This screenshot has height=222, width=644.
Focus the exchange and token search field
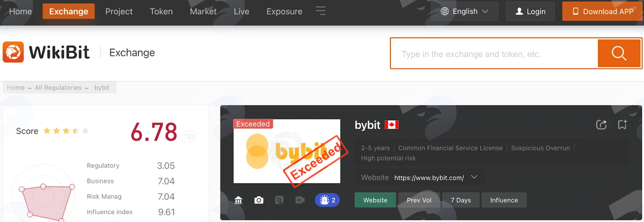(495, 53)
